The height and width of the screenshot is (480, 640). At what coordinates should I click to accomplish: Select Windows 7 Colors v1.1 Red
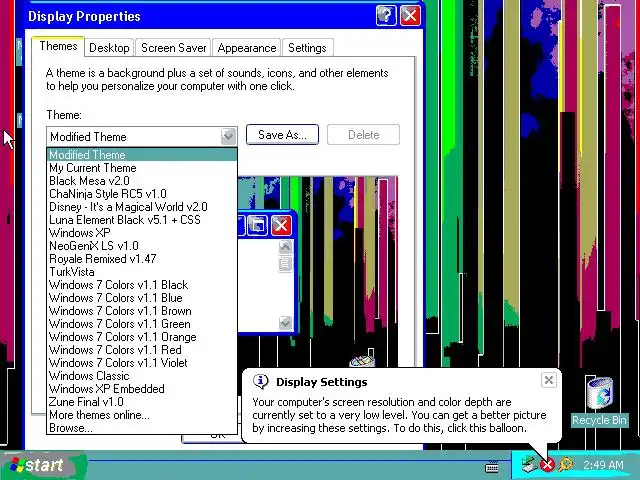pos(142,350)
